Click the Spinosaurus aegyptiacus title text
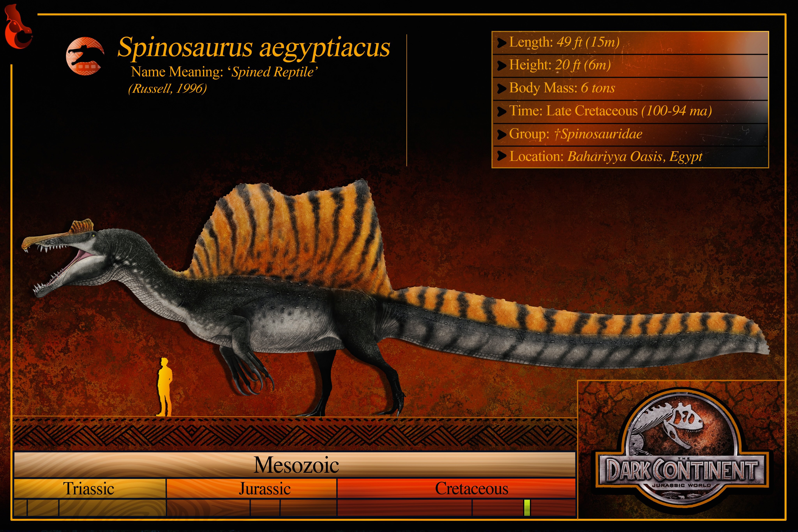798x532 pixels. pyautogui.click(x=254, y=48)
